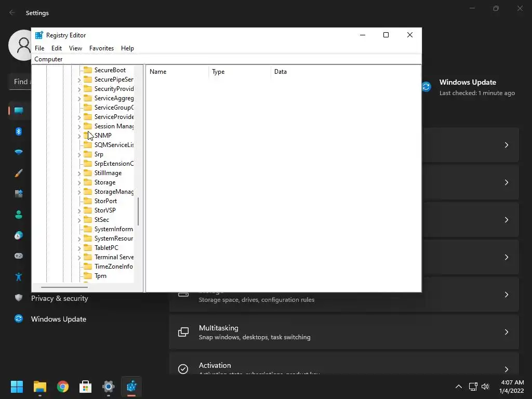The width and height of the screenshot is (532, 399).
Task: Expand the Session Manager key
Action: pyautogui.click(x=79, y=127)
